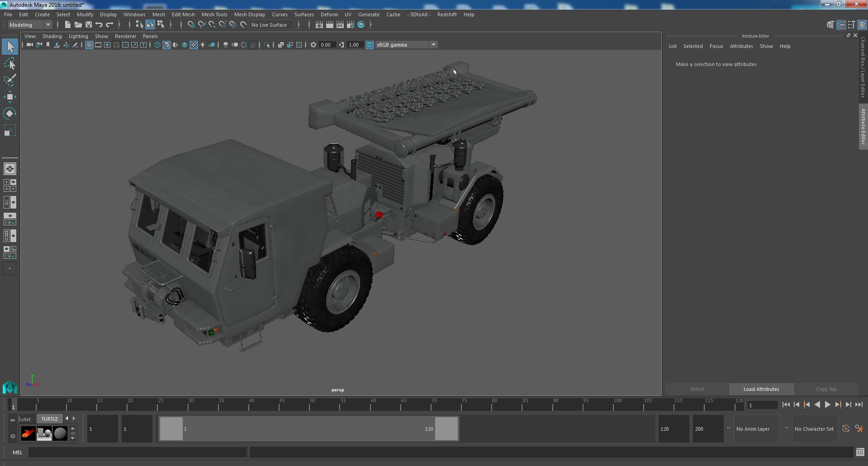
Task: Toggle viewport grid display
Action: tap(89, 45)
